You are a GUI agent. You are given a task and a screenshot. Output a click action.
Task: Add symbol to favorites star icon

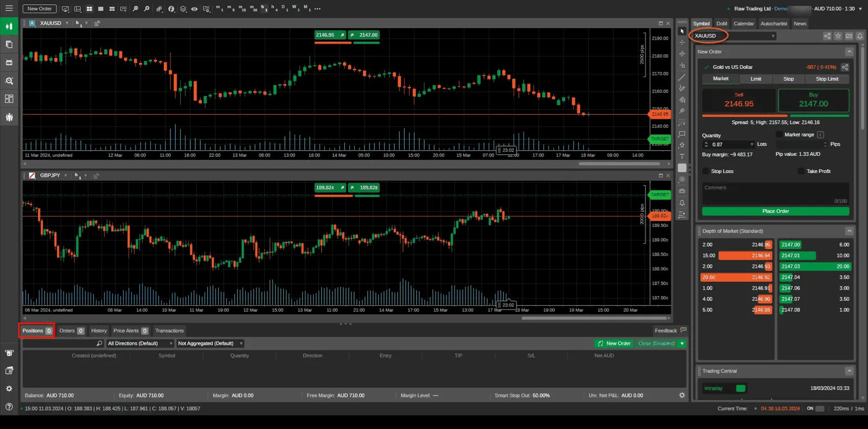pos(838,36)
